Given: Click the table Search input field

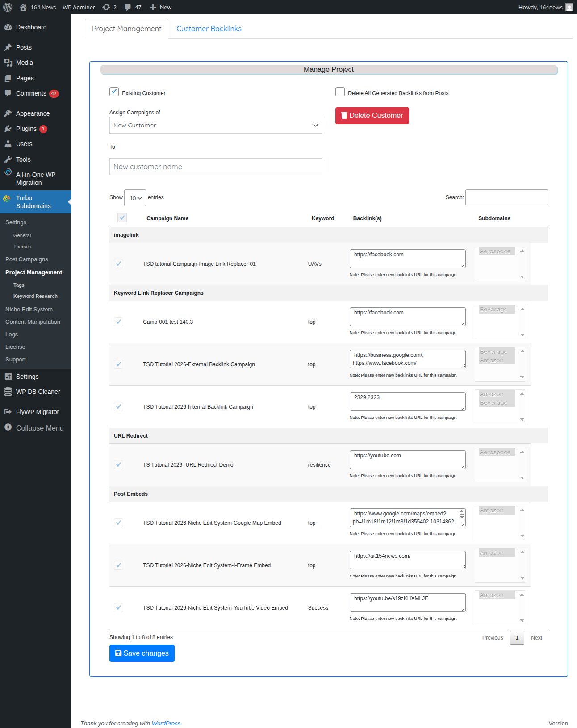Looking at the screenshot, I should tap(506, 197).
